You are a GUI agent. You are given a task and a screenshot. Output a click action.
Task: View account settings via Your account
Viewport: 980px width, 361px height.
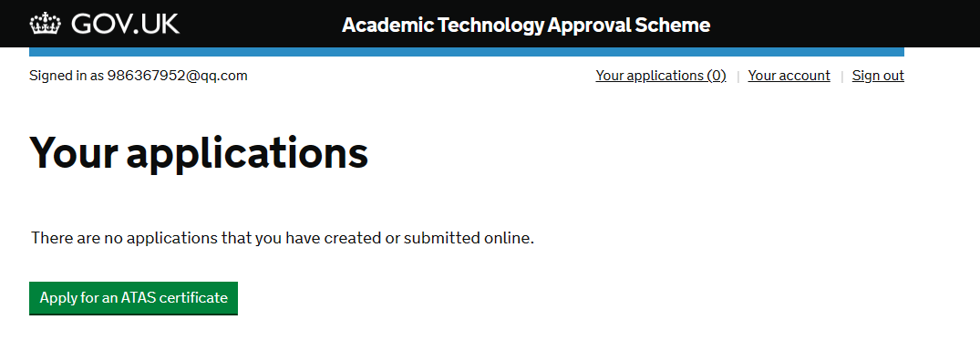pos(789,76)
